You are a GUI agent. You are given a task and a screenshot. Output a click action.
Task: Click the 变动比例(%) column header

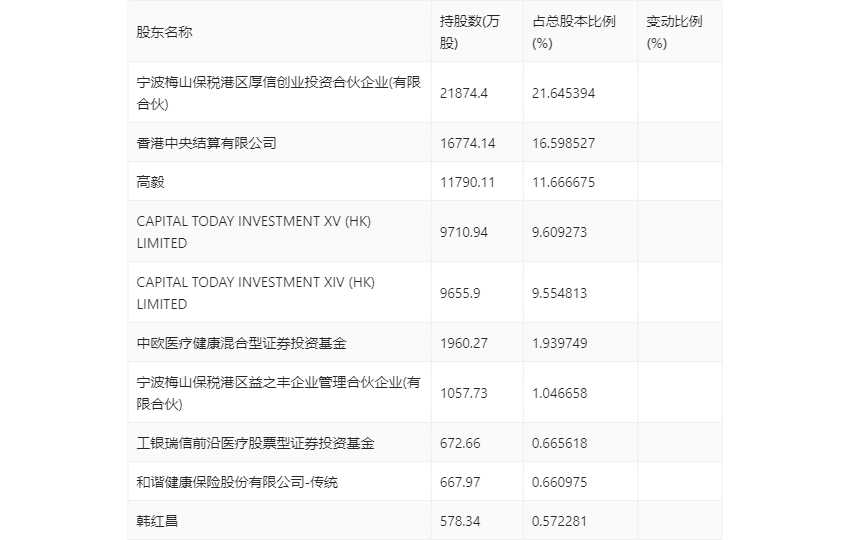674,32
